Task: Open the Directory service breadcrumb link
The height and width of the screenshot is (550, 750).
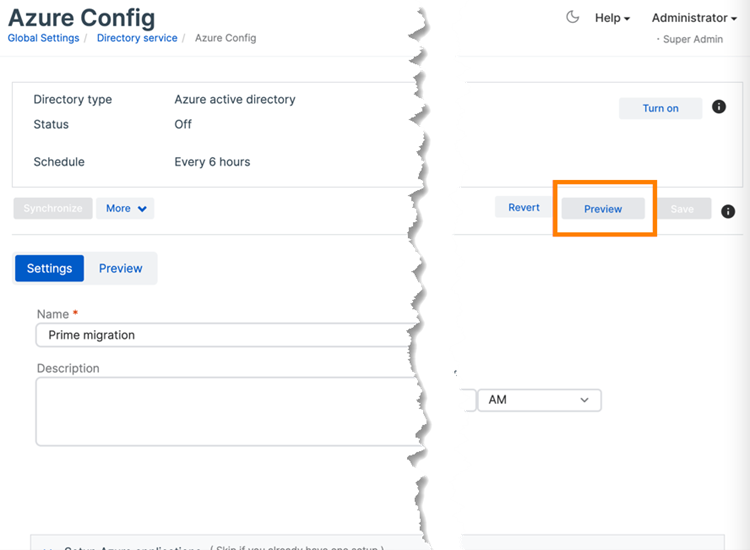Action: (137, 38)
